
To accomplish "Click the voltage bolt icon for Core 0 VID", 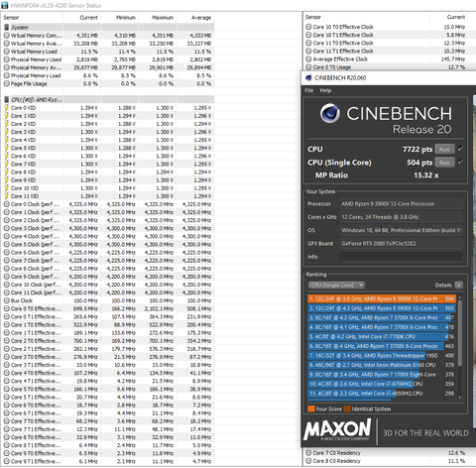I will coord(6,108).
